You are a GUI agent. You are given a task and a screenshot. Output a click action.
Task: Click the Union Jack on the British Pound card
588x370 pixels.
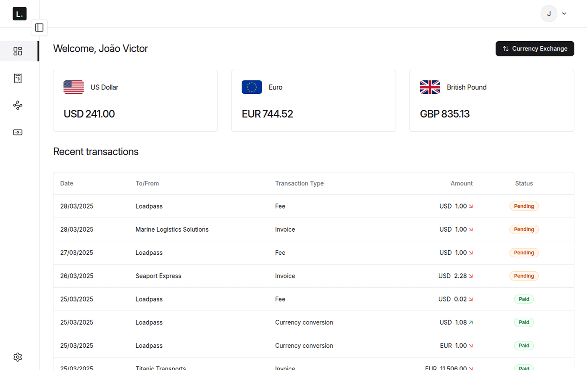pos(430,87)
